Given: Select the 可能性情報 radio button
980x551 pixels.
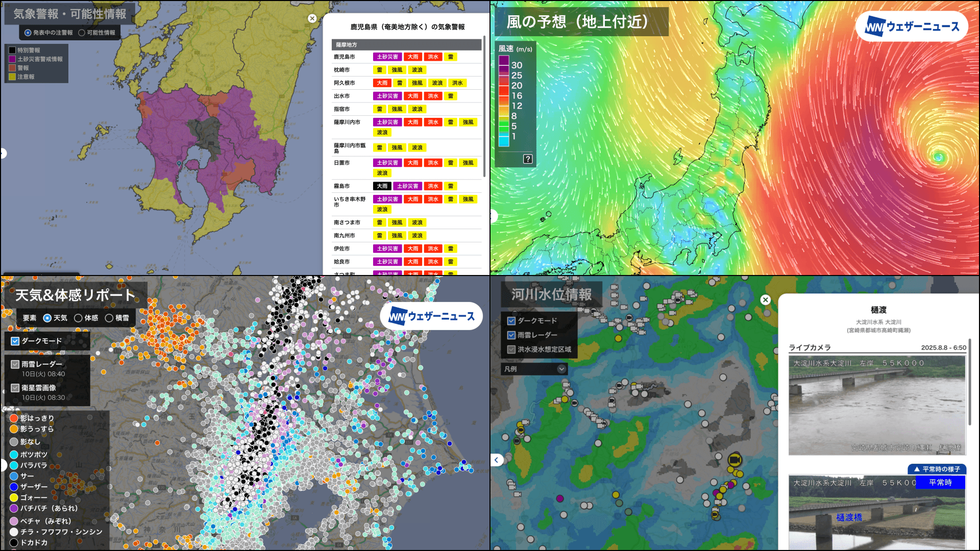Looking at the screenshot, I should click(x=82, y=33).
